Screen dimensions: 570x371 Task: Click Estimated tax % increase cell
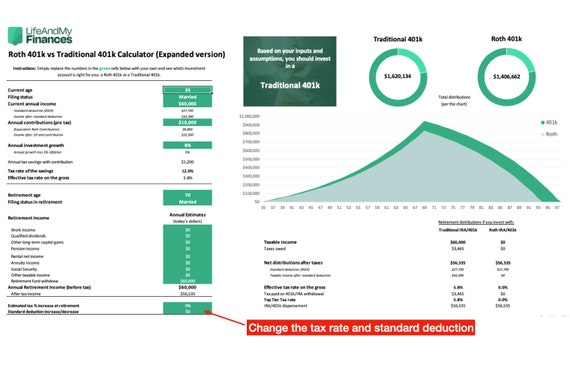tap(187, 306)
